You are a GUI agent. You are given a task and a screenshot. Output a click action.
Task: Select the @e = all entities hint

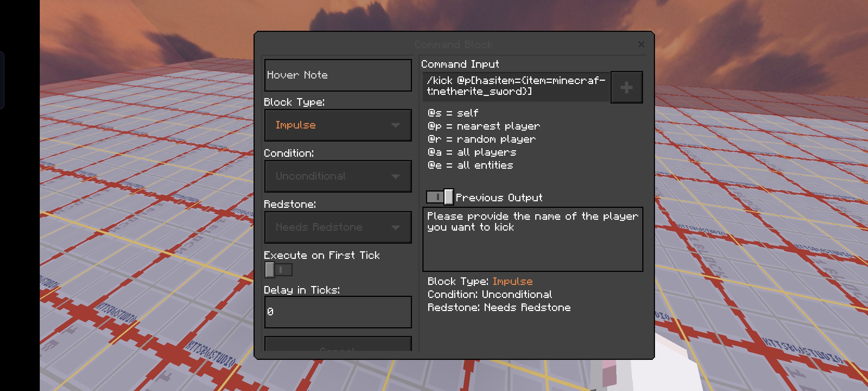tap(470, 165)
